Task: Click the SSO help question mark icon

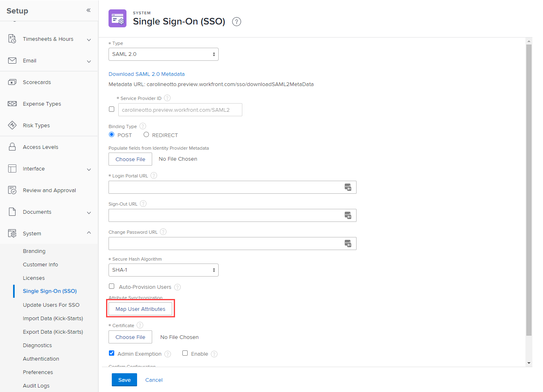Action: 237,22
